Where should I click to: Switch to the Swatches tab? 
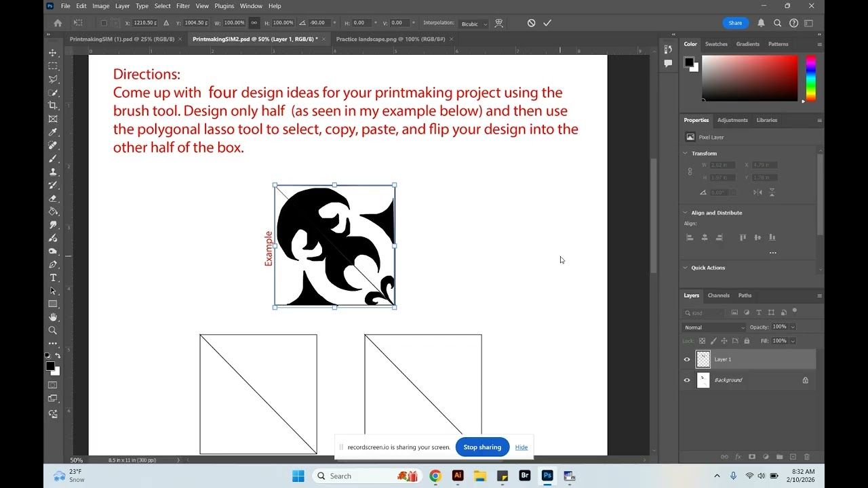click(x=716, y=44)
